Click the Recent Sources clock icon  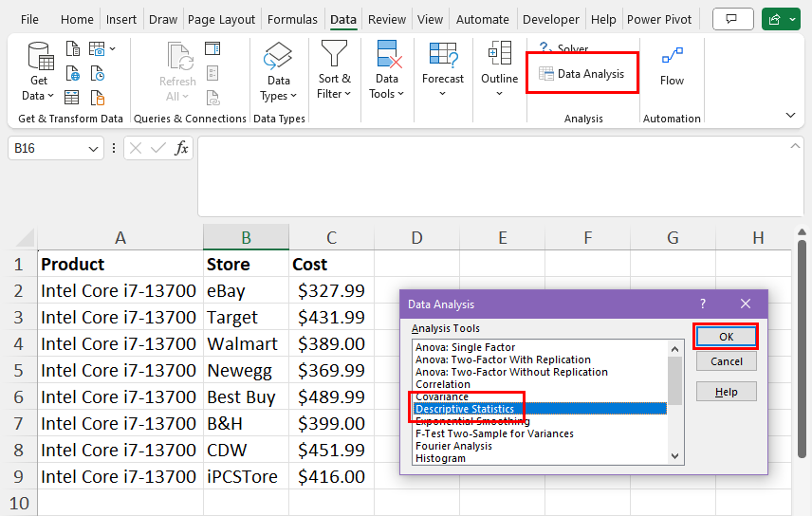click(98, 74)
